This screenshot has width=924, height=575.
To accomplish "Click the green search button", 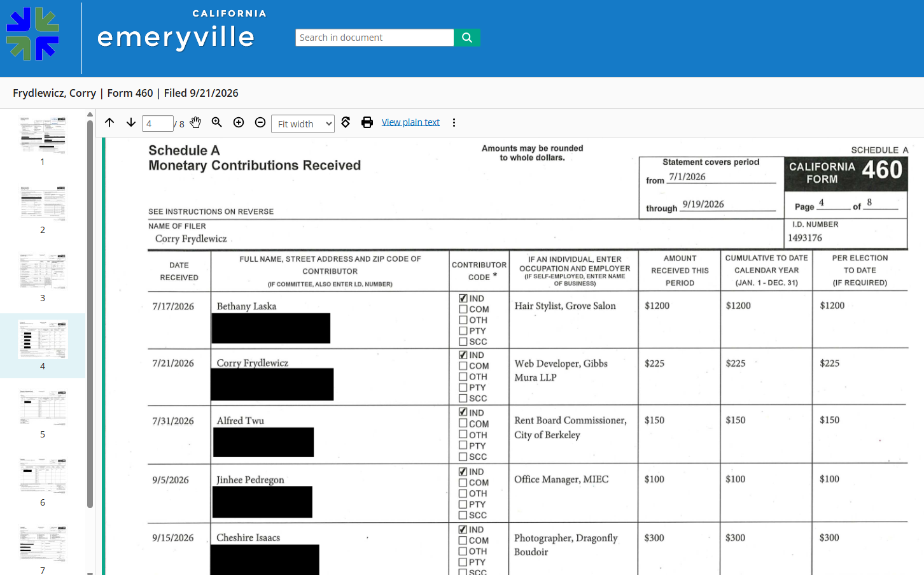I will pos(467,38).
